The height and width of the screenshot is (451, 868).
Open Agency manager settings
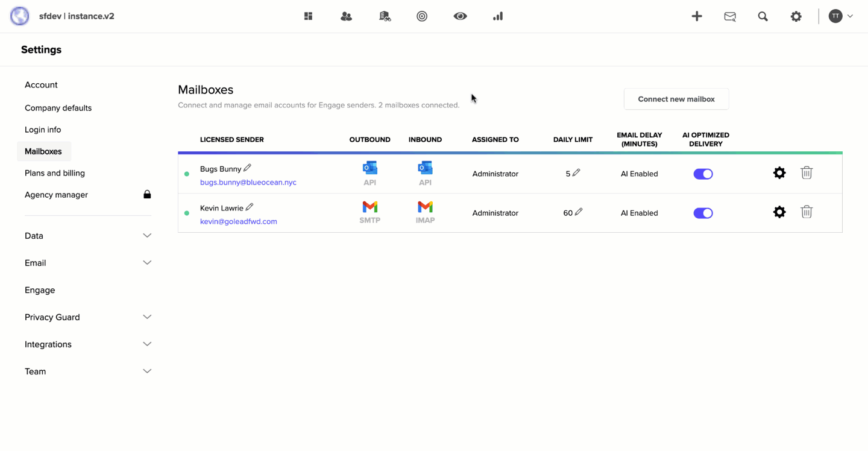click(x=56, y=195)
